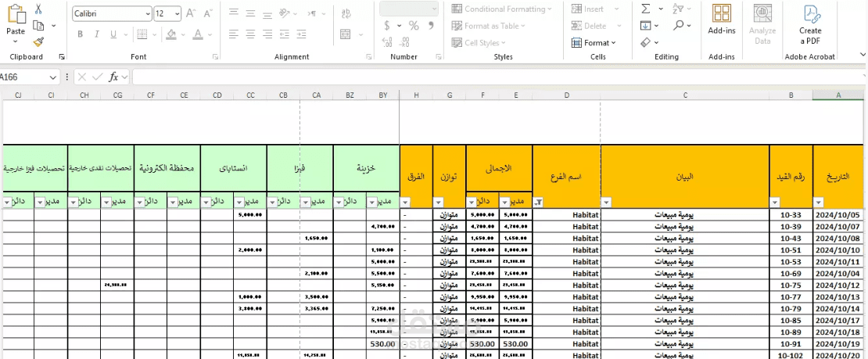
Task: Click the Fill Color bucket swatch
Action: (170, 34)
